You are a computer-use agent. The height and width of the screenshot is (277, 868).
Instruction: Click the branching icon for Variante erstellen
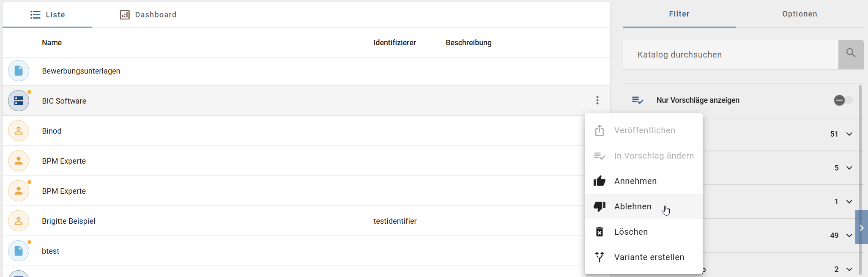[x=599, y=257]
